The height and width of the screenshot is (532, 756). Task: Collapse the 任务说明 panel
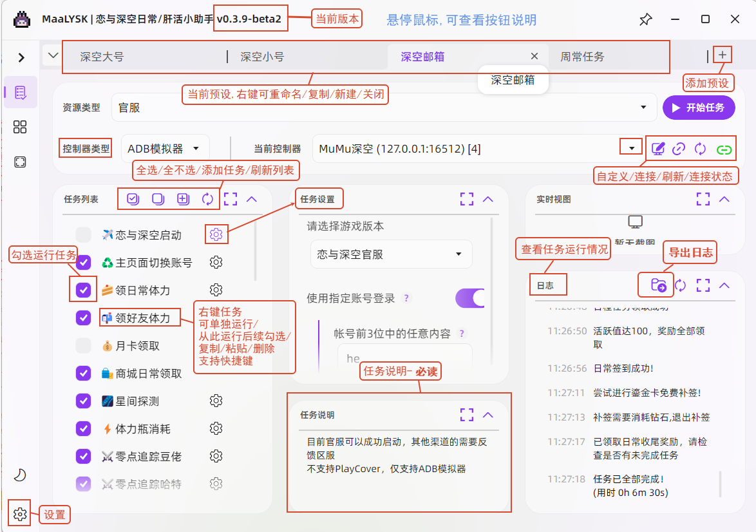[488, 414]
